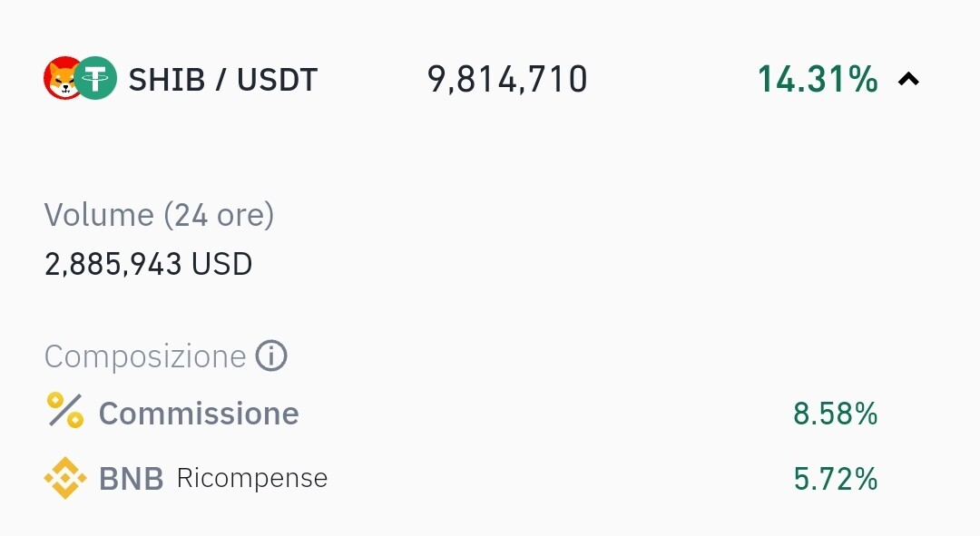Collapse the SHIB / USDT row chevron
This screenshot has height=536, width=980.
tap(908, 79)
